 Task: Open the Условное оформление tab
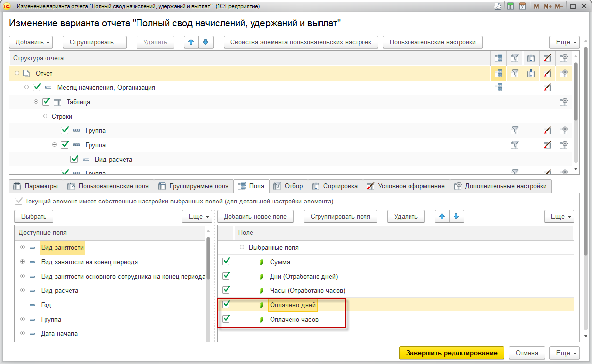point(406,186)
